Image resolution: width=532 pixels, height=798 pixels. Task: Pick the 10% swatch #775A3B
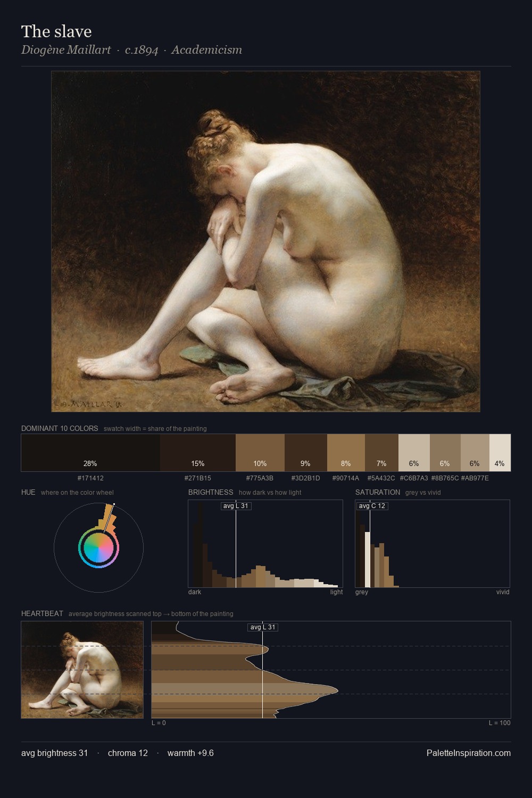[260, 453]
